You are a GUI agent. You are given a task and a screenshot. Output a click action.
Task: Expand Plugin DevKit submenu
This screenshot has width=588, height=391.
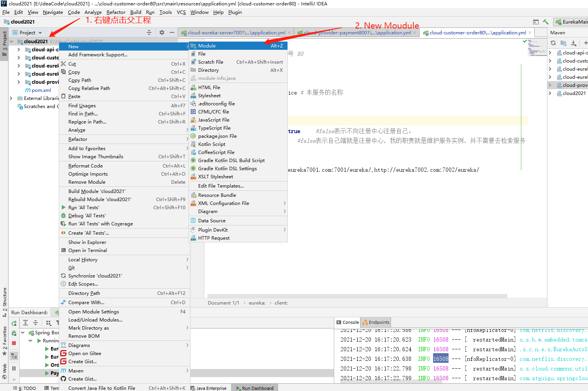pos(238,230)
